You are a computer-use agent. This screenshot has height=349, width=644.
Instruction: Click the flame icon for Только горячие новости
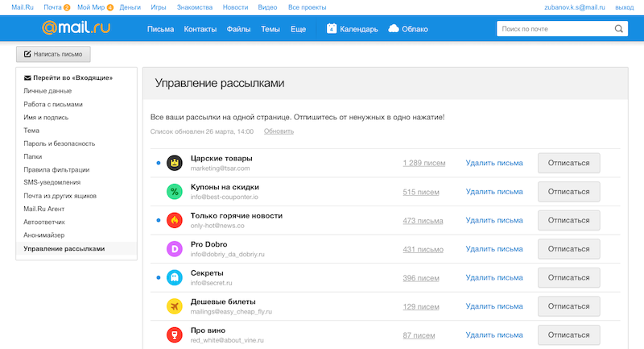pyautogui.click(x=175, y=220)
